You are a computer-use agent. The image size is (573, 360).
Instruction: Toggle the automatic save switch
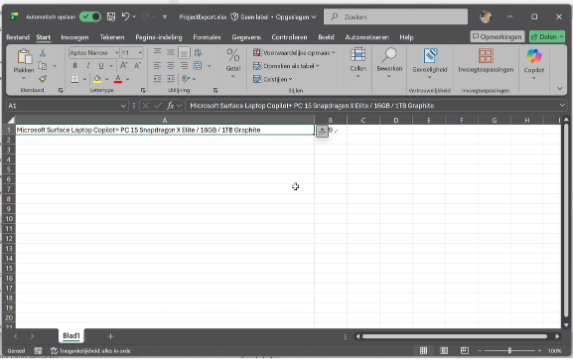[90, 17]
